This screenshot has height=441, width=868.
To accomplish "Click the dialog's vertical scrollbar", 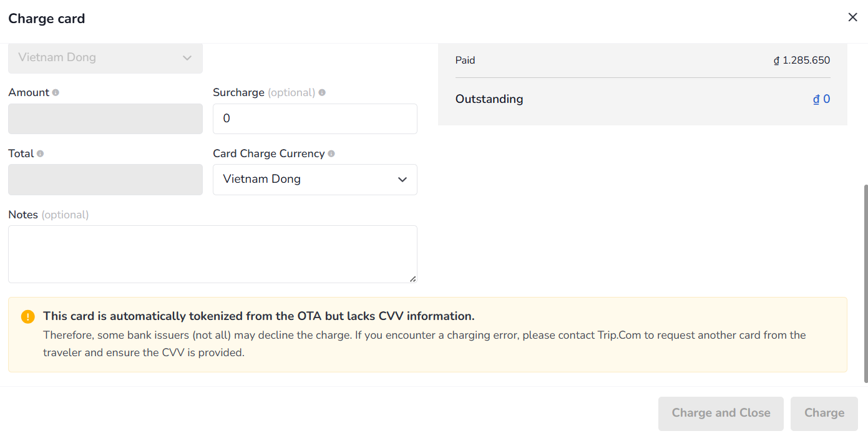I will point(865,281).
